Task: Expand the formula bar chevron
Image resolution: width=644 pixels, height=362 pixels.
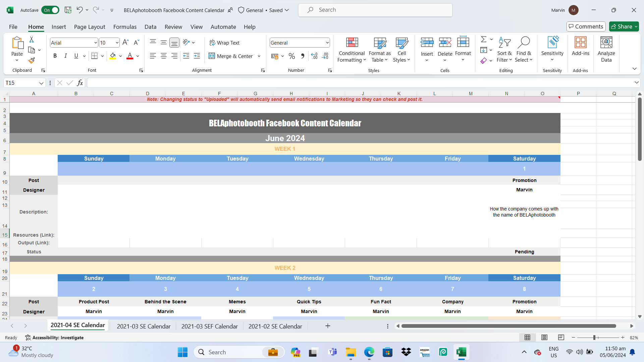Action: click(636, 82)
